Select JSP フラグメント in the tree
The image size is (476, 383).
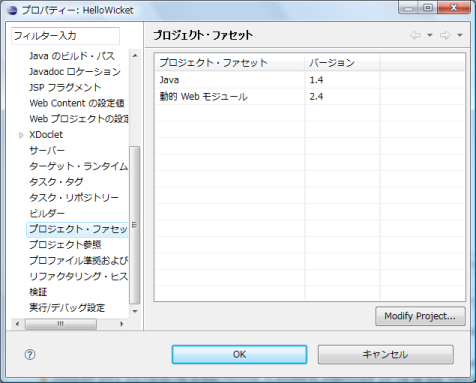pos(65,87)
